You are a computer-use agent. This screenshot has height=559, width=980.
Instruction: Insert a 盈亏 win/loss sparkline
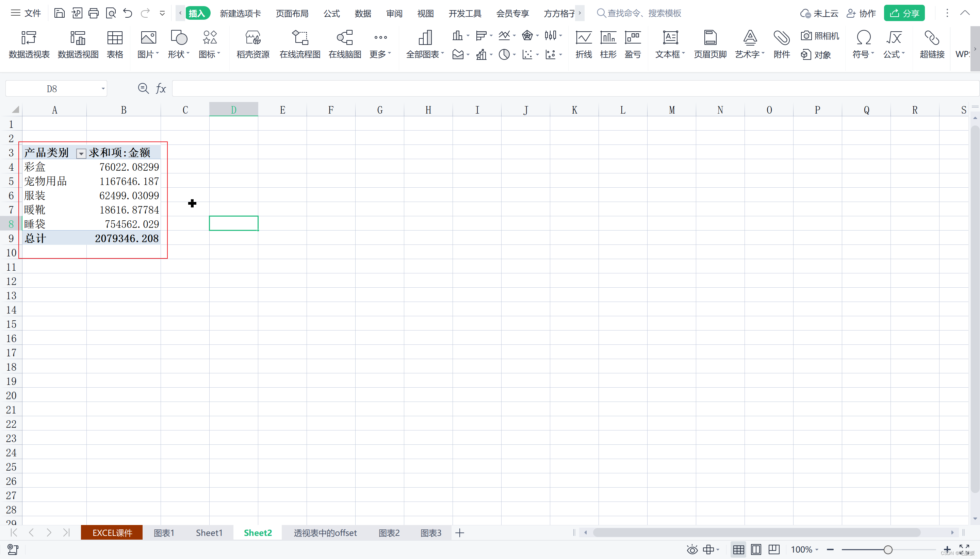click(x=633, y=45)
